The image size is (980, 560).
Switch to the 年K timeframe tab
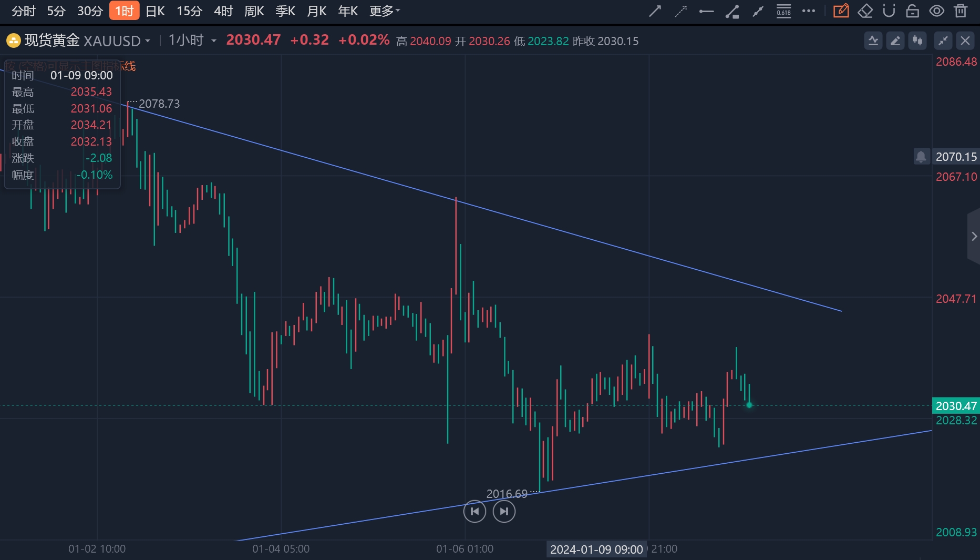point(348,11)
